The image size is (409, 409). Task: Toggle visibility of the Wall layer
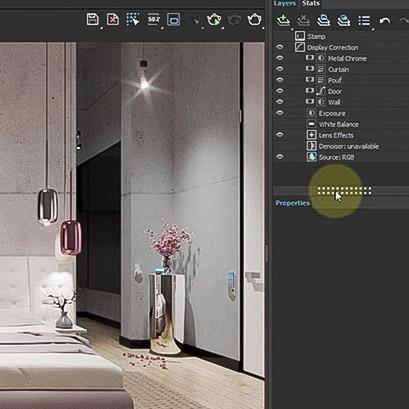(x=280, y=102)
